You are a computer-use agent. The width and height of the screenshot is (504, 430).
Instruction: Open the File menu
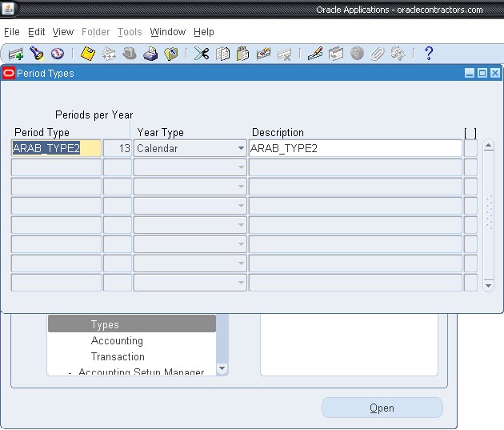click(11, 32)
